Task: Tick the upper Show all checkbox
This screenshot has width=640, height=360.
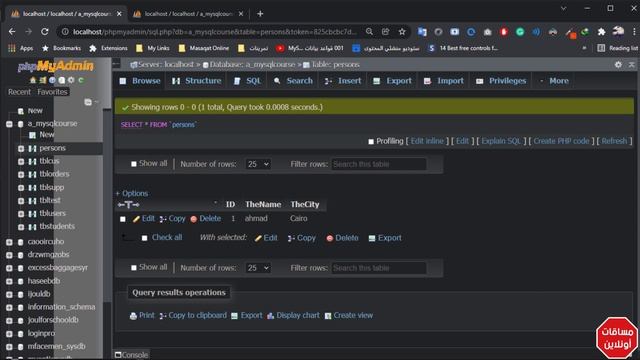Action: click(134, 164)
